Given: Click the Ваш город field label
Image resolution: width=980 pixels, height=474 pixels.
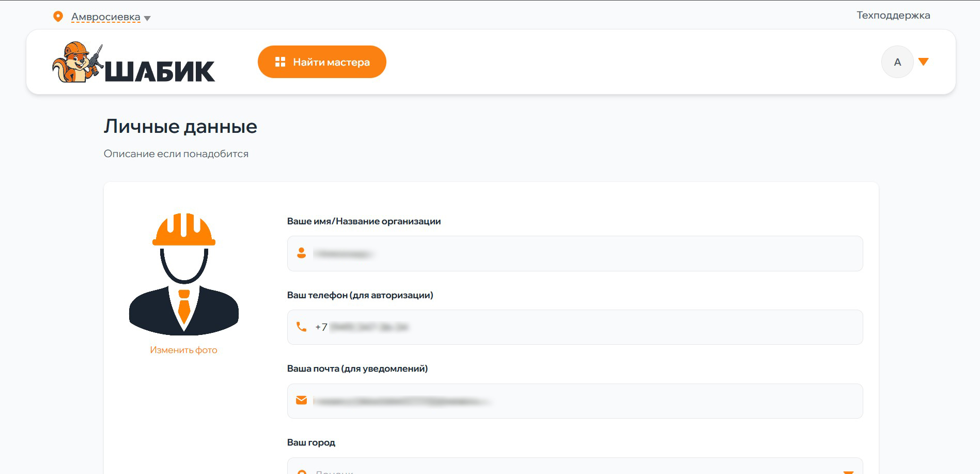Looking at the screenshot, I should coord(311,442).
